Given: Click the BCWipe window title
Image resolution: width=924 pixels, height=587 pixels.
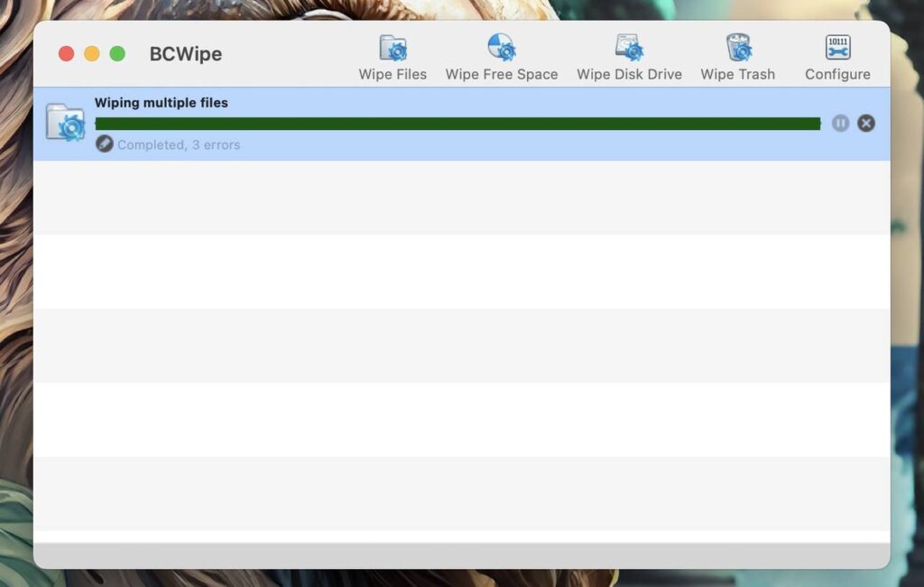Looking at the screenshot, I should [186, 53].
